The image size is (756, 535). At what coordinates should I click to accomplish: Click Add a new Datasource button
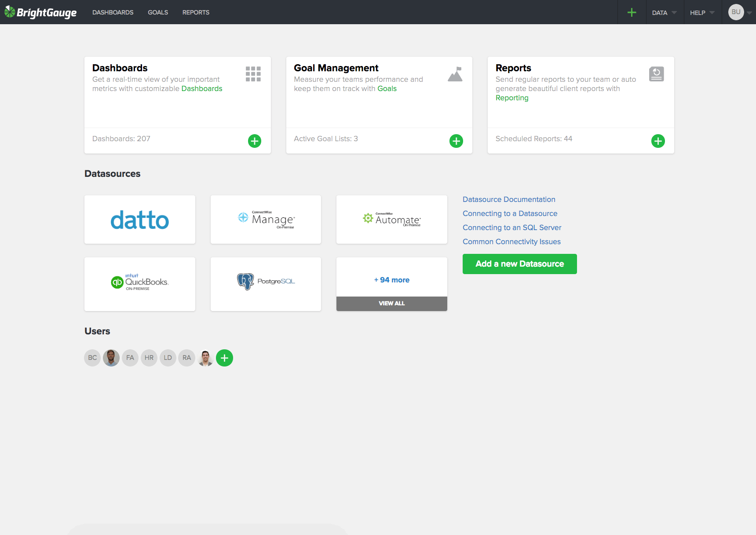click(520, 264)
